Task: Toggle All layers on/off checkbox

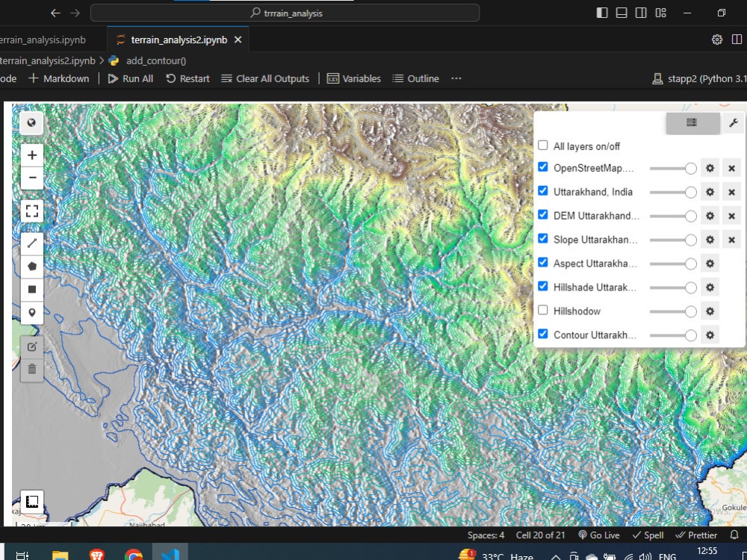Action: coord(542,146)
